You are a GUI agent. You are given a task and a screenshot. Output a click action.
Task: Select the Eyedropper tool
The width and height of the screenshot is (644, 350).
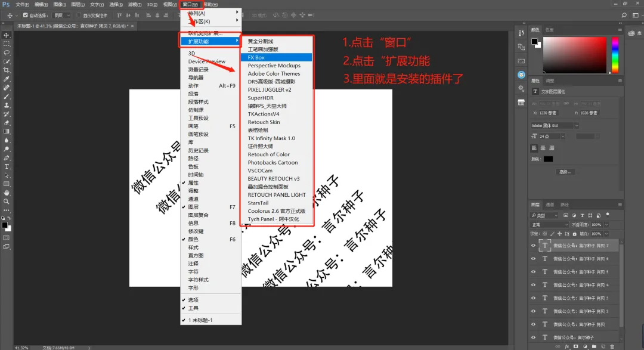point(6,79)
